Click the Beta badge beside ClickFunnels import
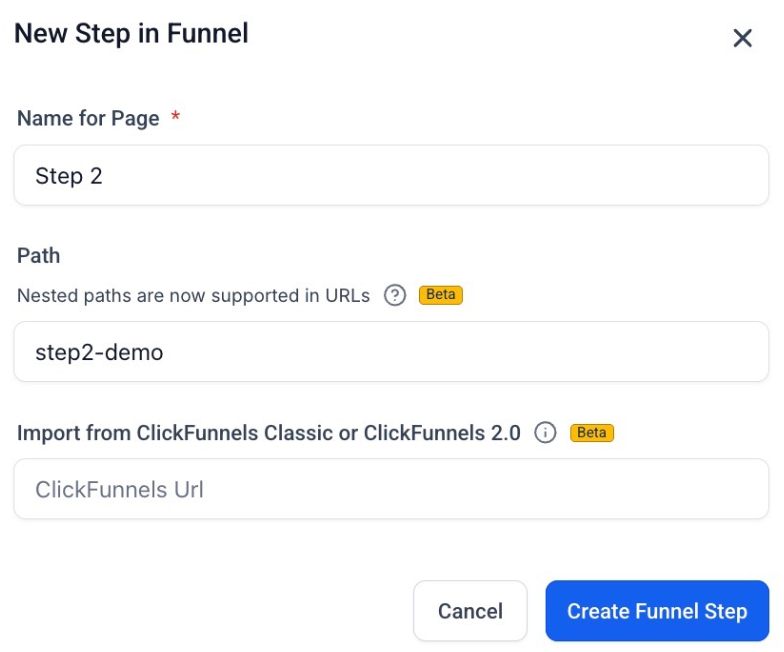This screenshot has width=784, height=652. click(x=592, y=432)
